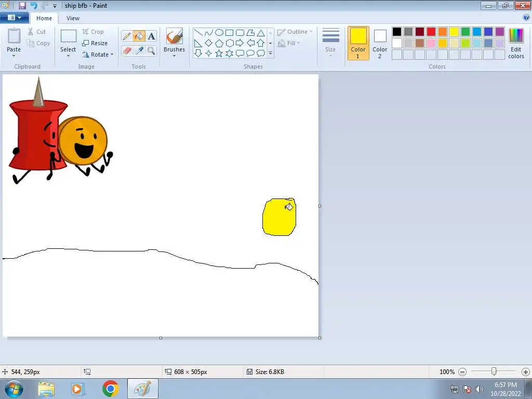Choose the Four-point star shape
This screenshot has height=399, width=532.
(x=209, y=54)
